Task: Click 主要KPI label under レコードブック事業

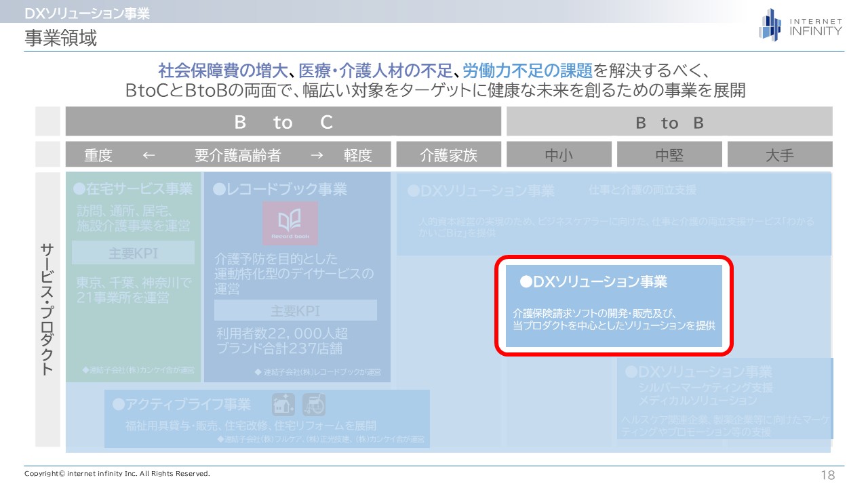Action: tap(295, 311)
